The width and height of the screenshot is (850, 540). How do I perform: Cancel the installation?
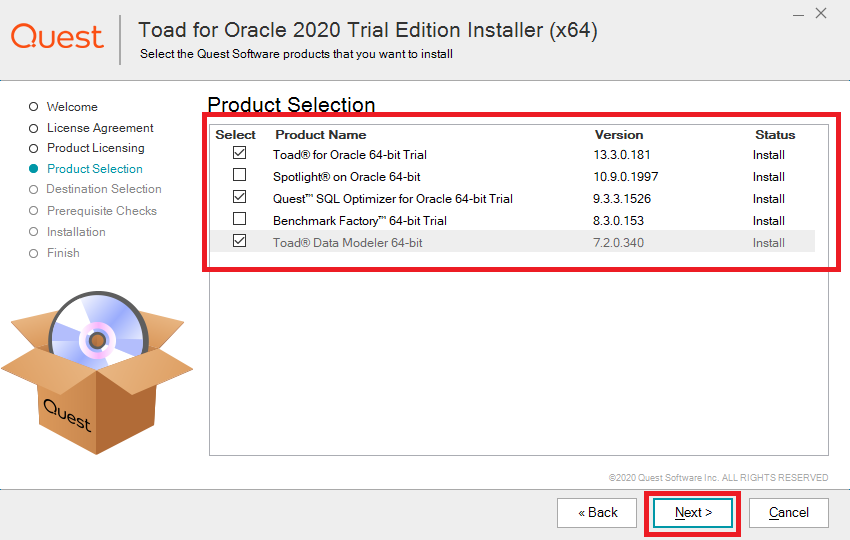[789, 512]
